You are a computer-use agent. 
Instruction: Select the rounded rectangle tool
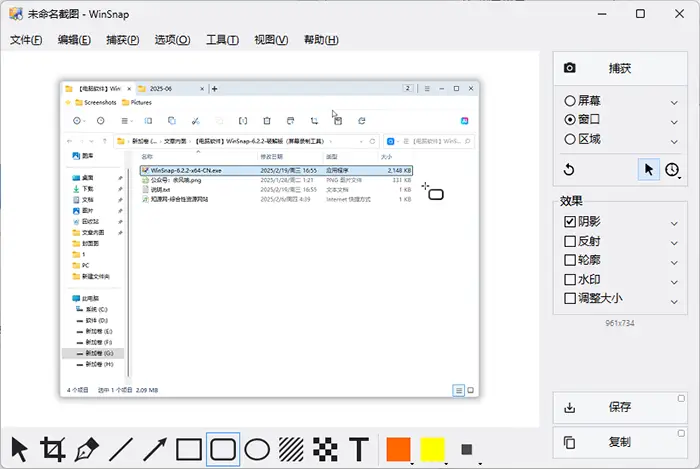(x=223, y=449)
